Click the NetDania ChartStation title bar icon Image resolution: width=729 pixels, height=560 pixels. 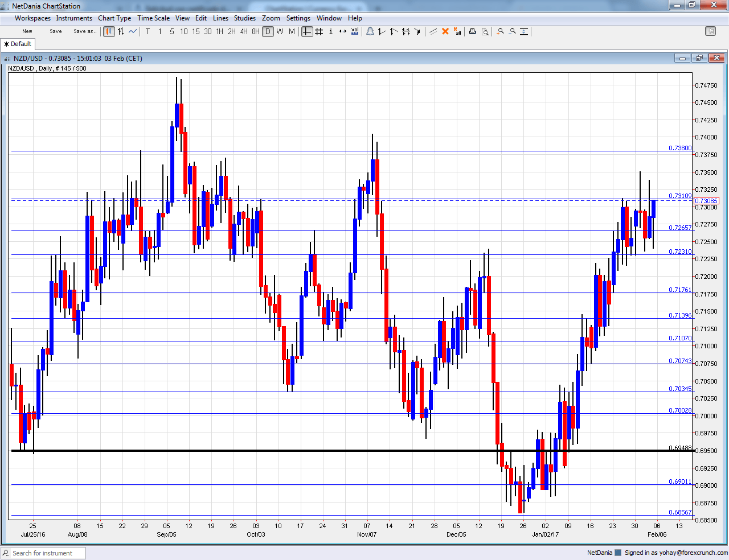coord(6,6)
